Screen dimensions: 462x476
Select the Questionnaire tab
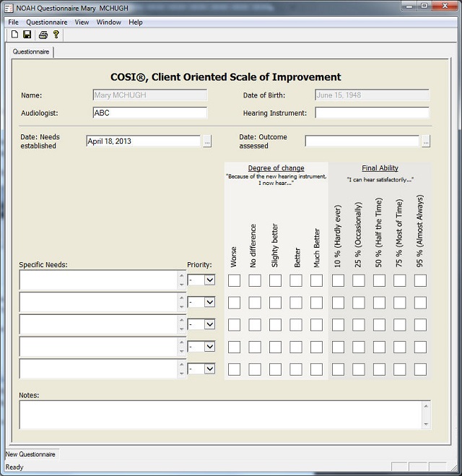click(x=31, y=51)
